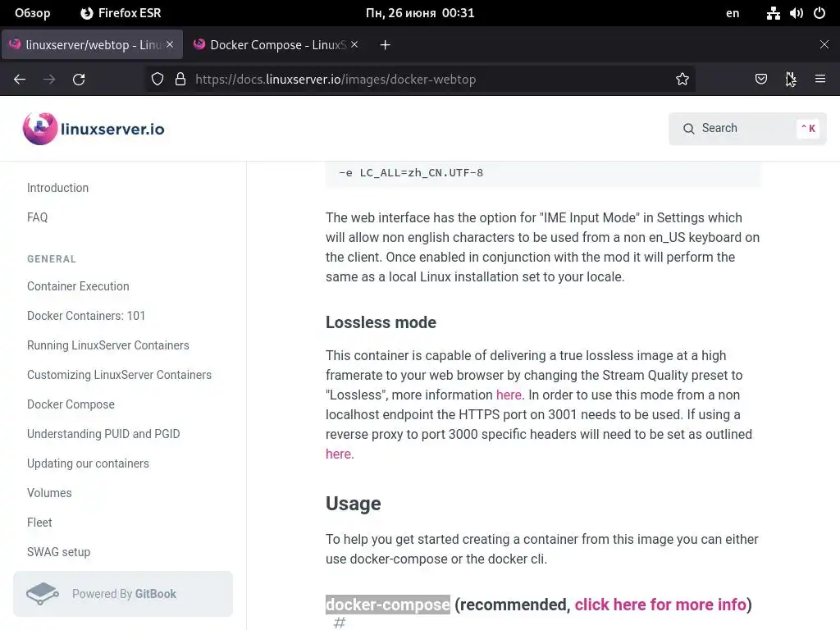Click the site security shield icon
This screenshot has width=840, height=630.
coord(157,80)
